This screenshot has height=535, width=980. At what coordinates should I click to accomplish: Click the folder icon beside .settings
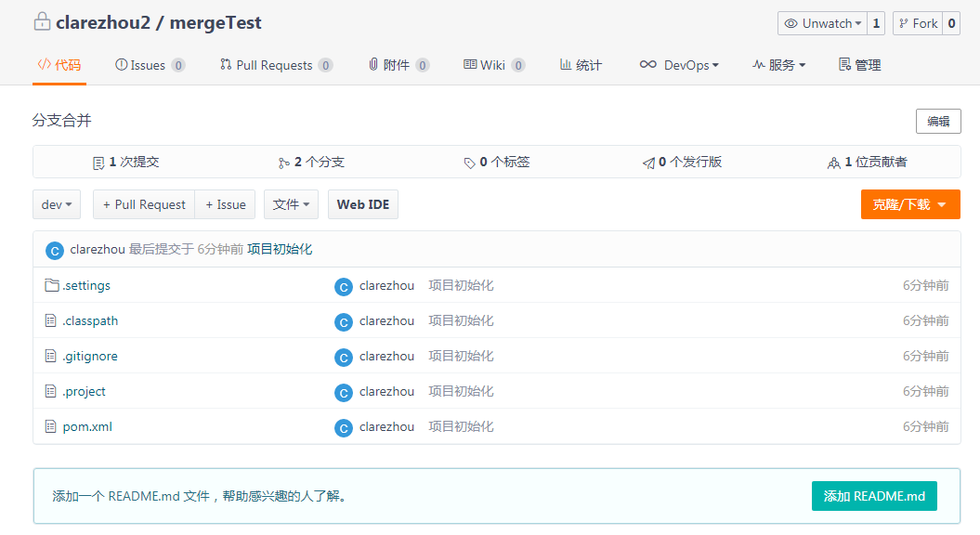pyautogui.click(x=52, y=285)
